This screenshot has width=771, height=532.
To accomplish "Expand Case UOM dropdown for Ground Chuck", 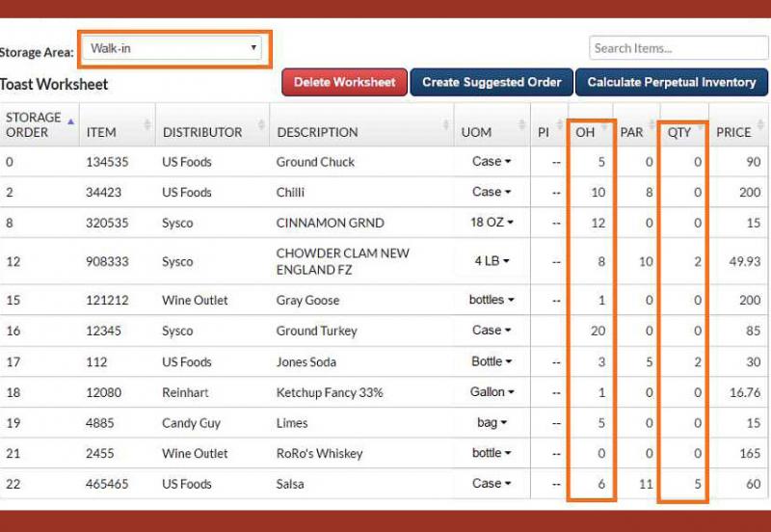I will pos(492,162).
